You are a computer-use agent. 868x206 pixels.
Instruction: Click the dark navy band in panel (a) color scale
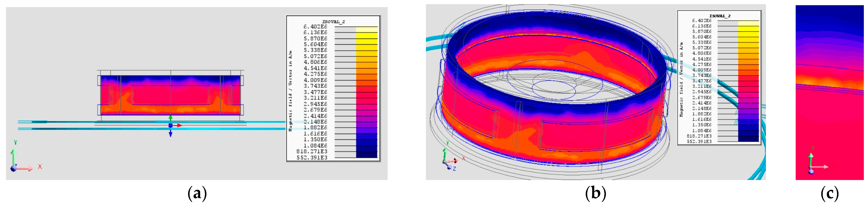pyautogui.click(x=367, y=154)
